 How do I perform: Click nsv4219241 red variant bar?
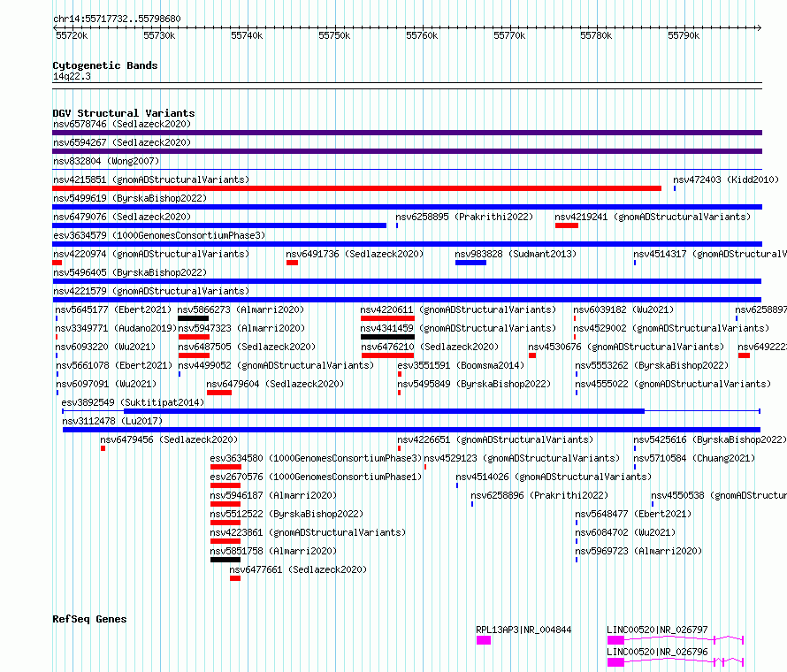pyautogui.click(x=567, y=225)
